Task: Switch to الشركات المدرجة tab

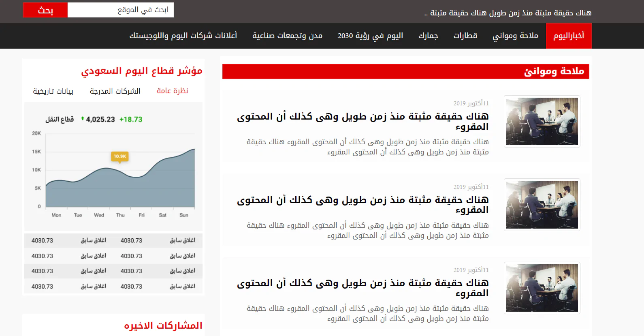Action: click(x=115, y=91)
